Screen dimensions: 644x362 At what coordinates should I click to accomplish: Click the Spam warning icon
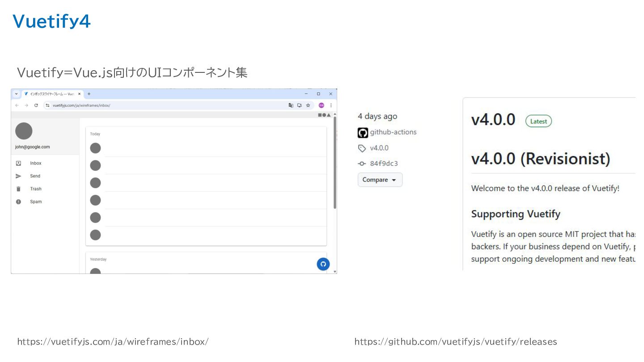[x=18, y=202]
